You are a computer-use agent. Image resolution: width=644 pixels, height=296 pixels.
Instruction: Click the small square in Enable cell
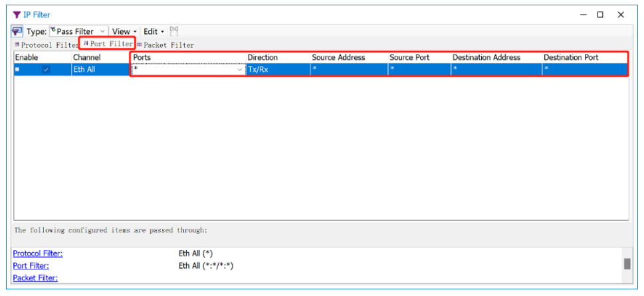(x=18, y=69)
